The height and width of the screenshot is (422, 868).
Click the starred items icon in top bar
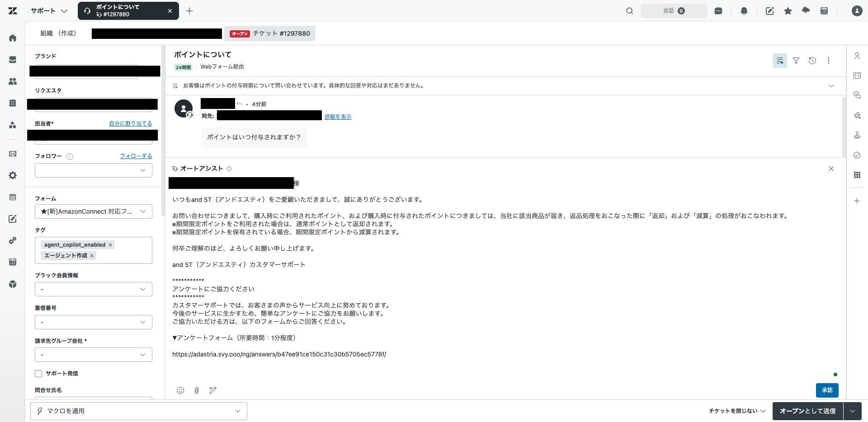[788, 11]
